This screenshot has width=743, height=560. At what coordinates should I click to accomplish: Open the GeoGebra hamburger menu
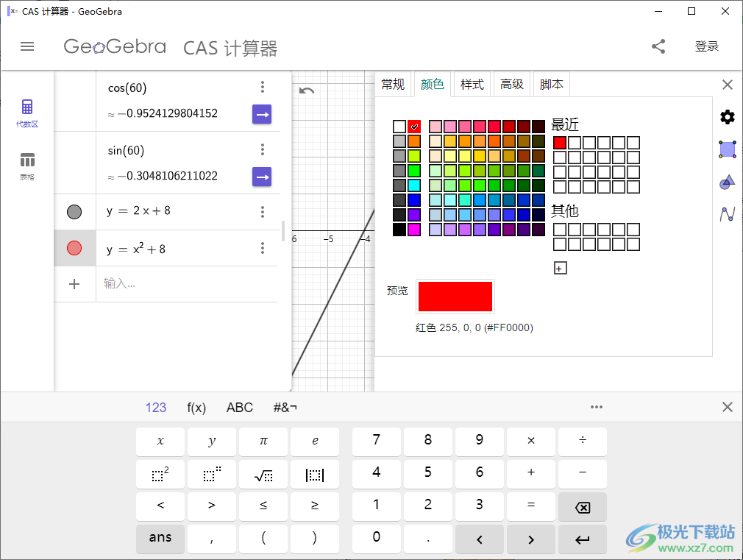pos(27,46)
